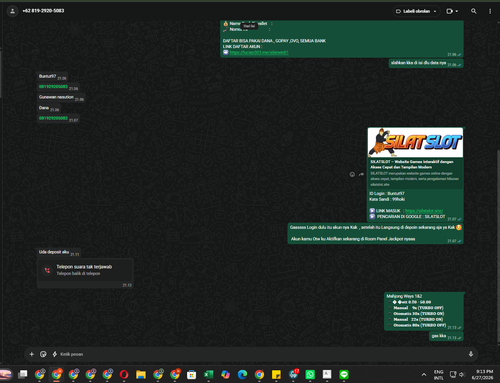This screenshot has width=500, height=383.
Task: Forward the SILATSLOT message
Action: click(361, 174)
